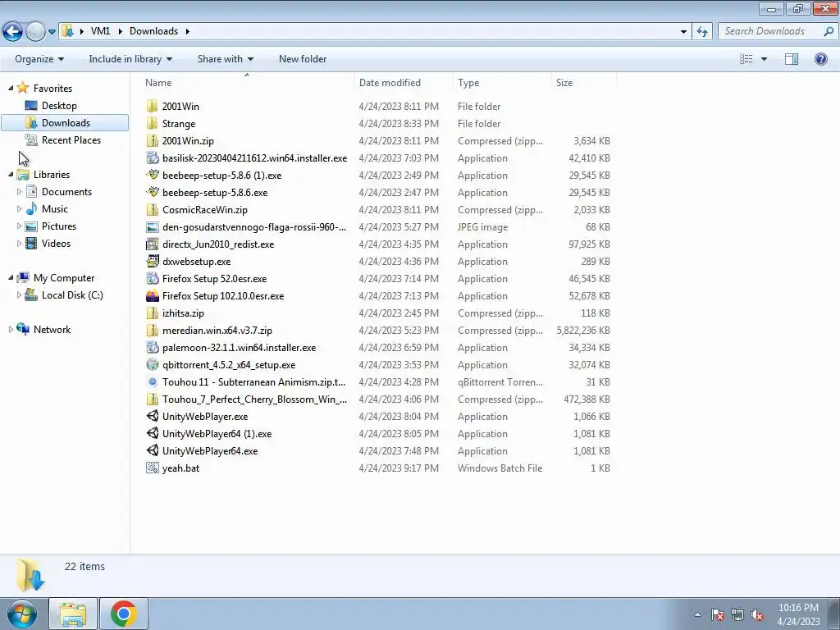The image size is (840, 630).
Task: Select the yeah.bat batch file icon
Action: 152,468
